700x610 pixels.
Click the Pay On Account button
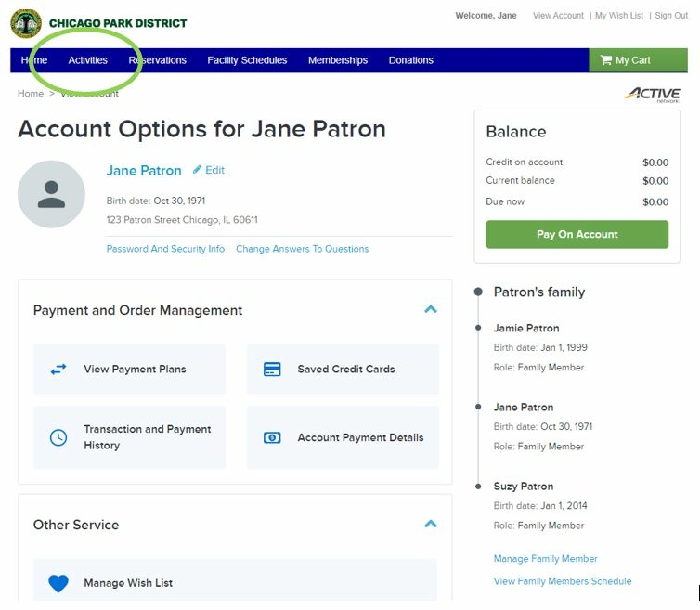pyautogui.click(x=577, y=235)
